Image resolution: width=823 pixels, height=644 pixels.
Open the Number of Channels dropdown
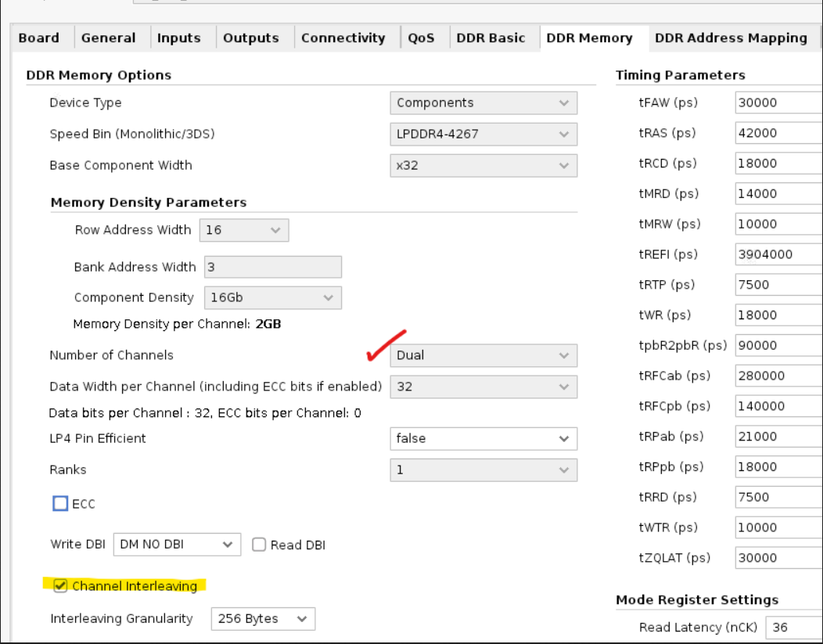click(x=483, y=355)
